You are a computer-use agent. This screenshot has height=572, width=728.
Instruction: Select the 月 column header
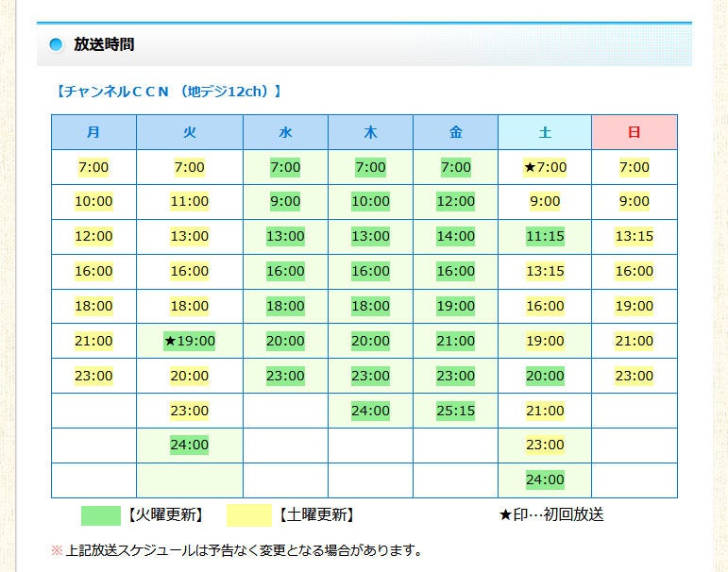(x=93, y=132)
